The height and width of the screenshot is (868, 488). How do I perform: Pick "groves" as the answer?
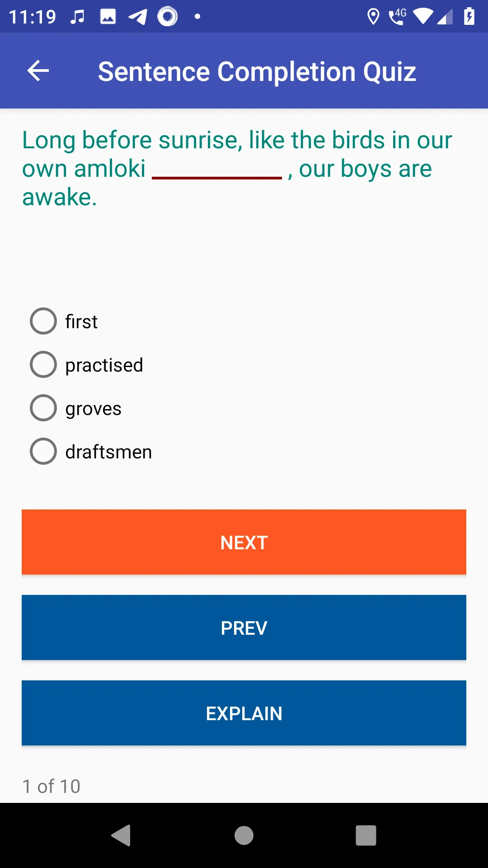pyautogui.click(x=76, y=408)
